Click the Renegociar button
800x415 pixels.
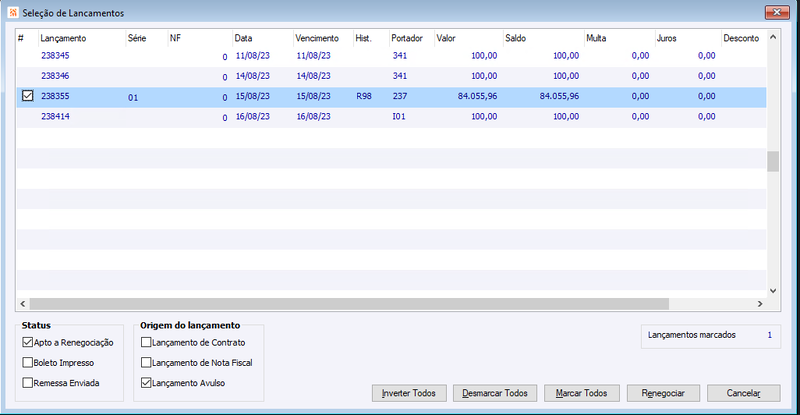[663, 393]
